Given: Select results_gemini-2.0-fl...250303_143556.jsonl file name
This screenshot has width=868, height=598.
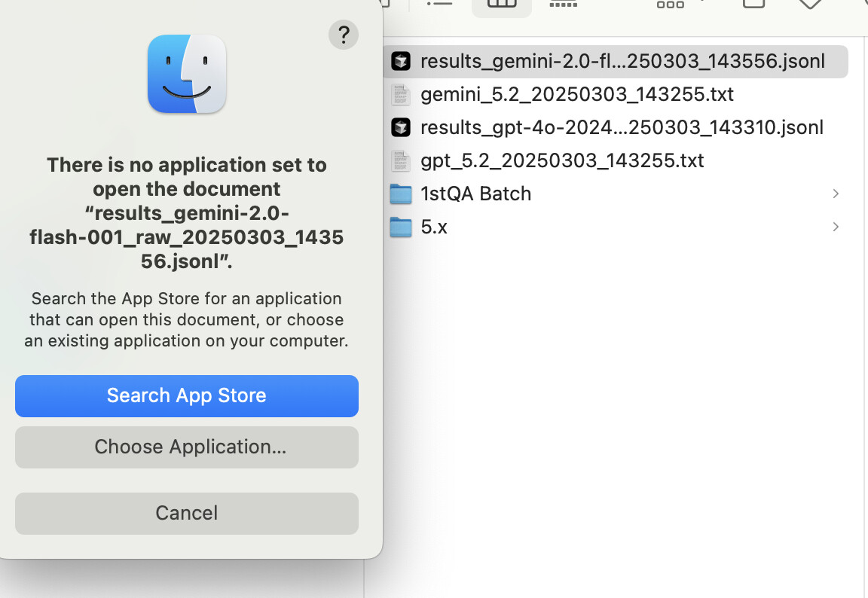Looking at the screenshot, I should (623, 61).
